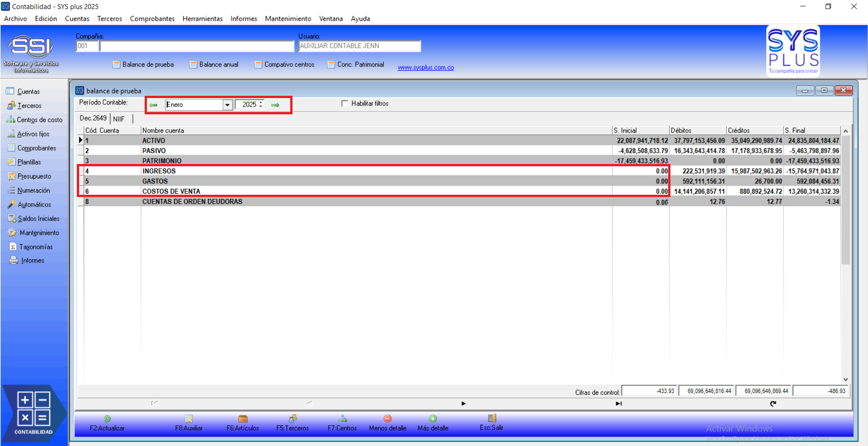Open Centros de costo module
The height and width of the screenshot is (446, 868).
[x=34, y=120]
